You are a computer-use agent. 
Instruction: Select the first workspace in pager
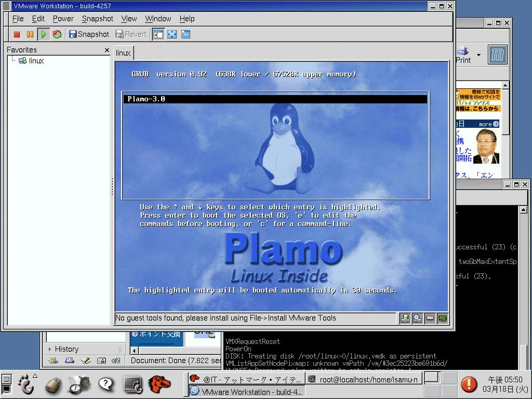click(432, 378)
